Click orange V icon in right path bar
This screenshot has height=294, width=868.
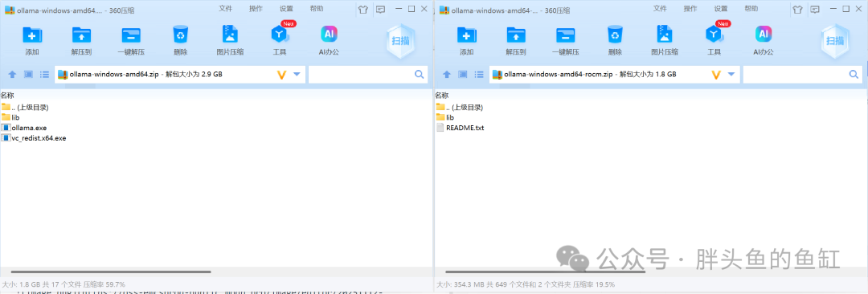[716, 74]
